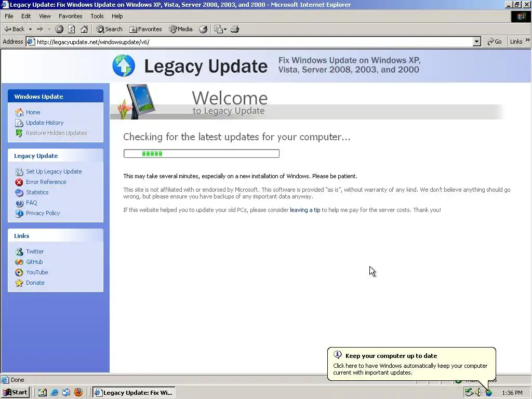
Task: Click the volume speaker tray icon
Action: click(478, 393)
